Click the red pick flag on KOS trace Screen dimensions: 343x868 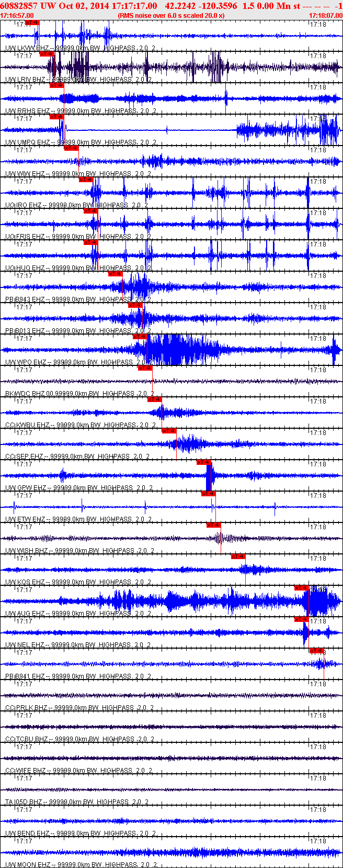238,557
